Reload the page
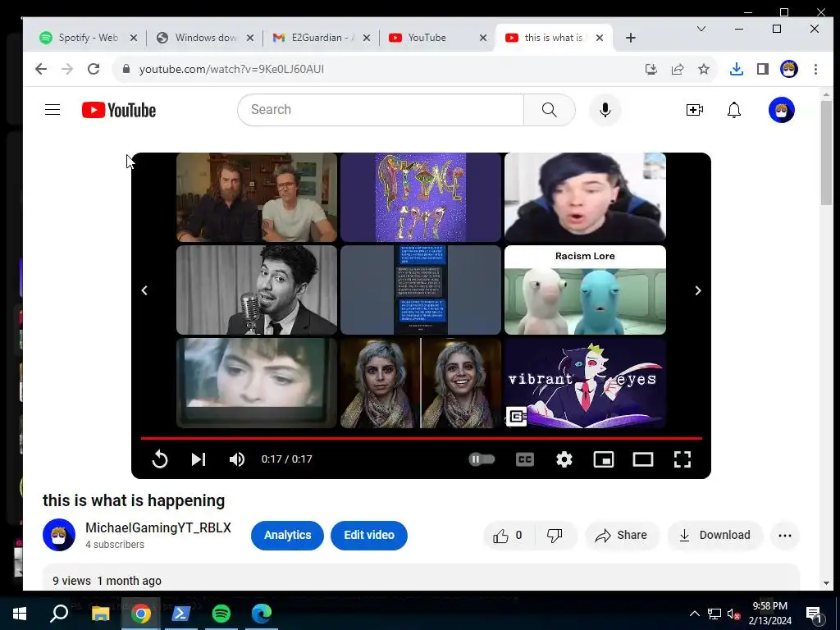The height and width of the screenshot is (630, 840). coord(94,69)
